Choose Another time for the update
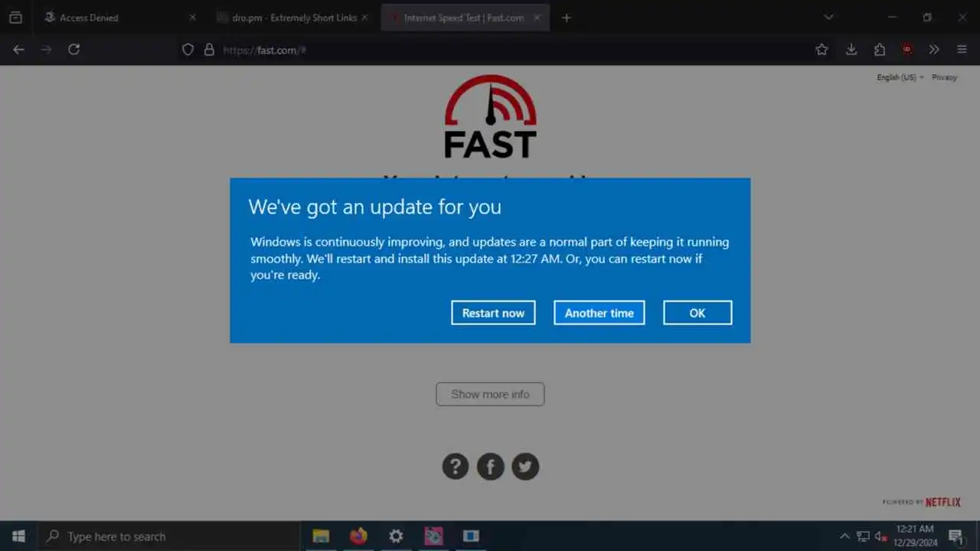 tap(599, 312)
